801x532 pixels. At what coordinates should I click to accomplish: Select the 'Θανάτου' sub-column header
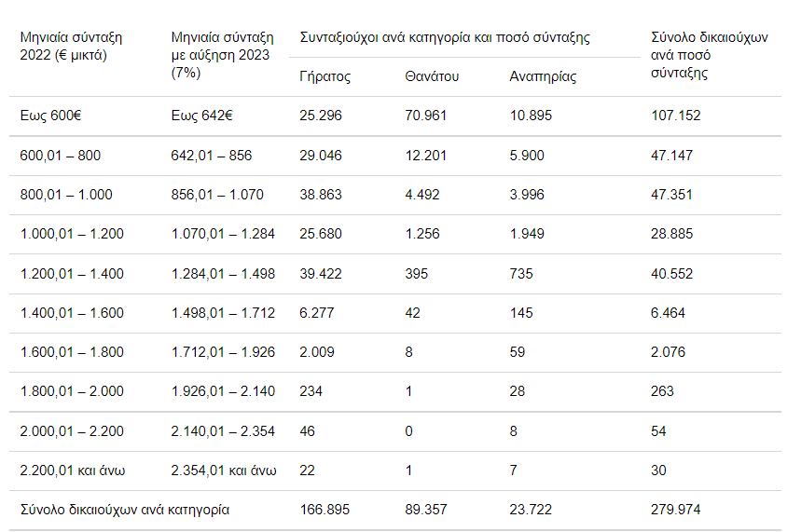(432, 76)
